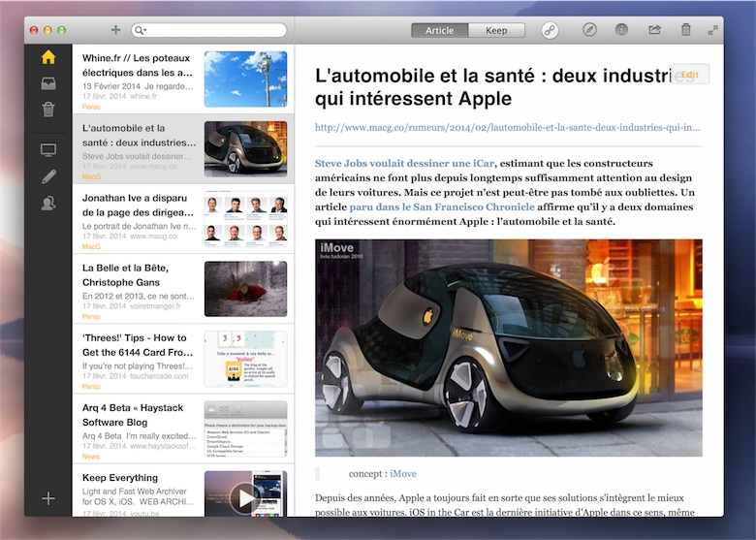Click the Arq backup destination thumbnail

[245, 429]
